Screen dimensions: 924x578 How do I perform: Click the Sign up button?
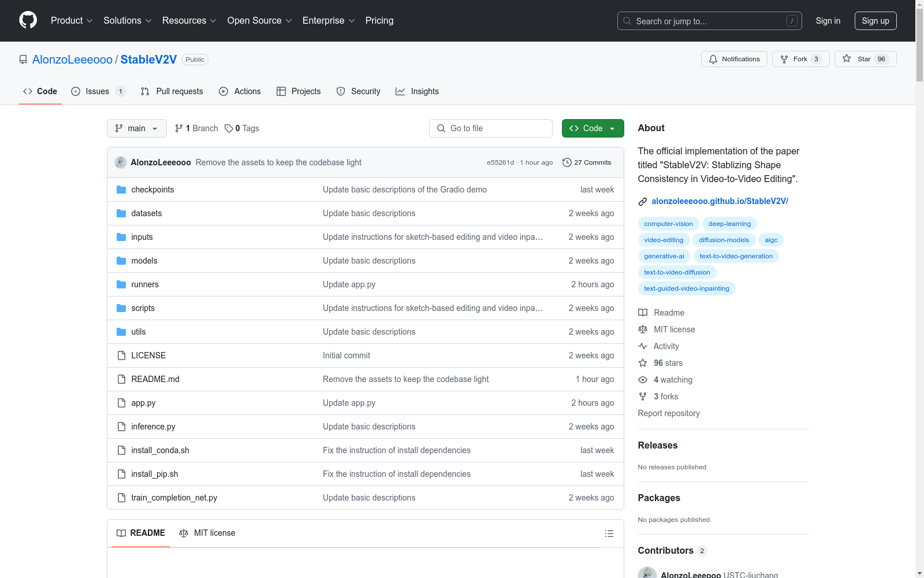875,21
